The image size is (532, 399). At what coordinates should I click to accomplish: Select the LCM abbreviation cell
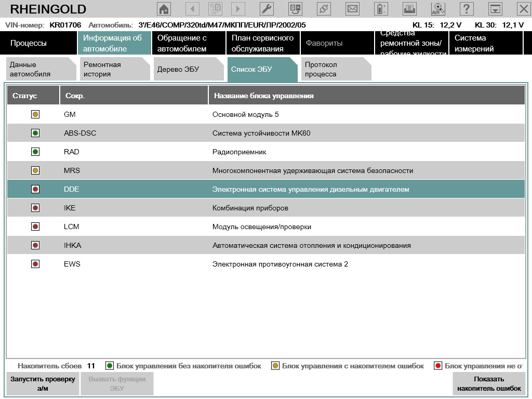click(72, 227)
